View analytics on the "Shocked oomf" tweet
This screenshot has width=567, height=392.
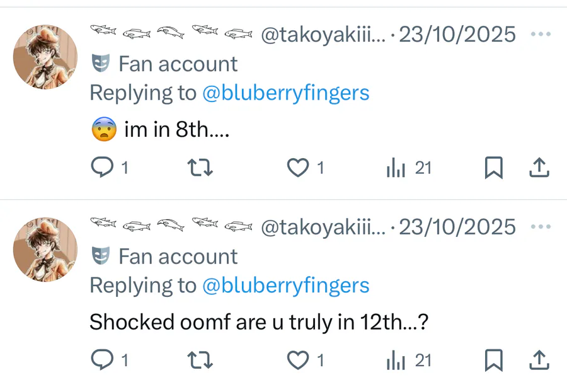[x=395, y=360]
